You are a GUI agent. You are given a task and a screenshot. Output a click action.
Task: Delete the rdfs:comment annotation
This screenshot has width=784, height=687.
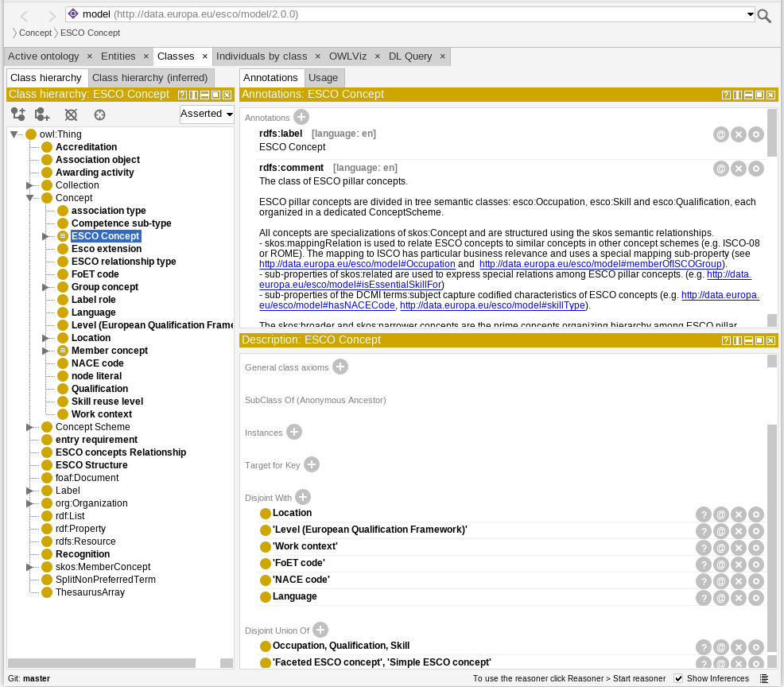[739, 169]
